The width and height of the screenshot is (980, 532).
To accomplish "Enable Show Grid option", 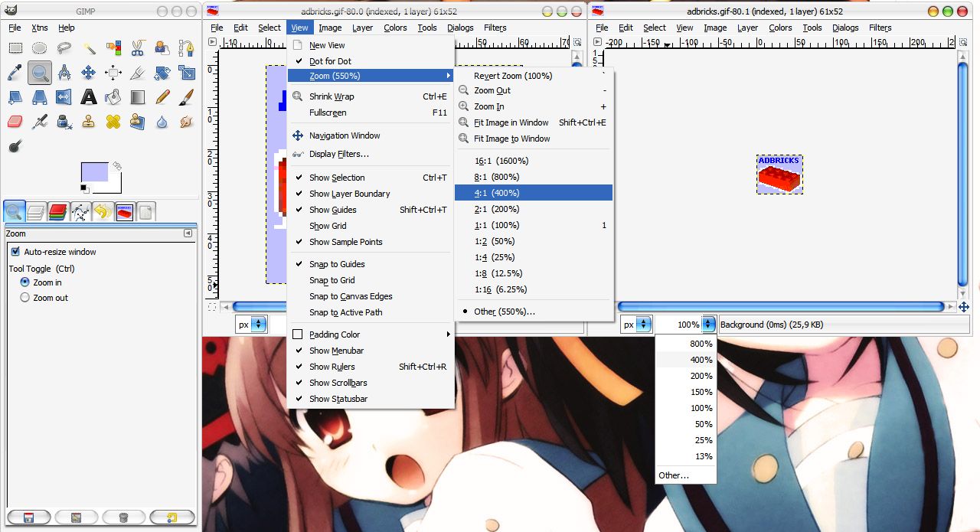I will click(x=371, y=226).
